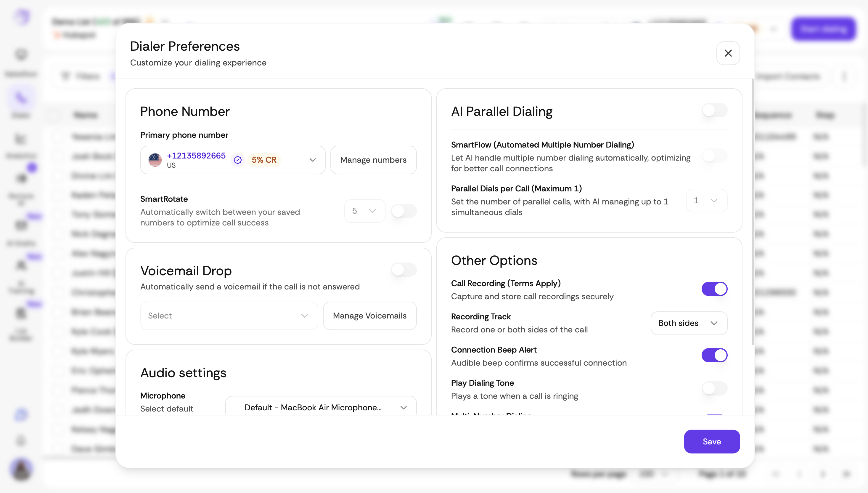868x493 pixels.
Task: Disable Call Recording toggle
Action: [x=714, y=289]
